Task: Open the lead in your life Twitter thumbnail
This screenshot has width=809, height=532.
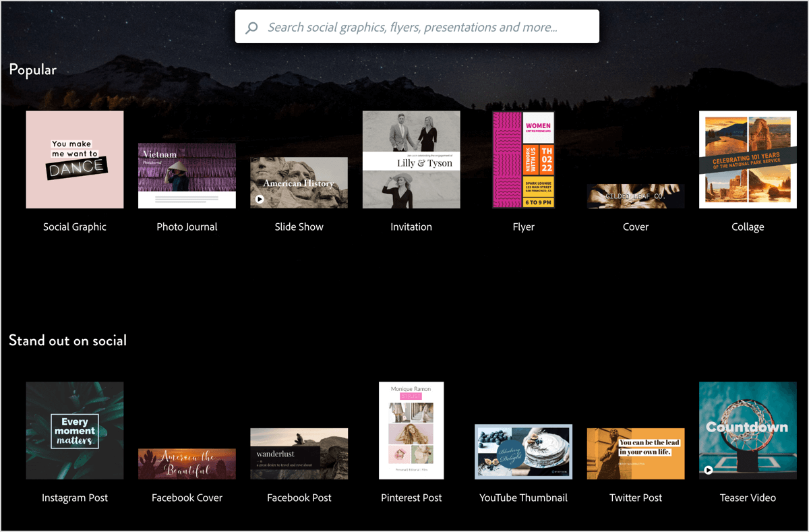Action: (x=636, y=454)
